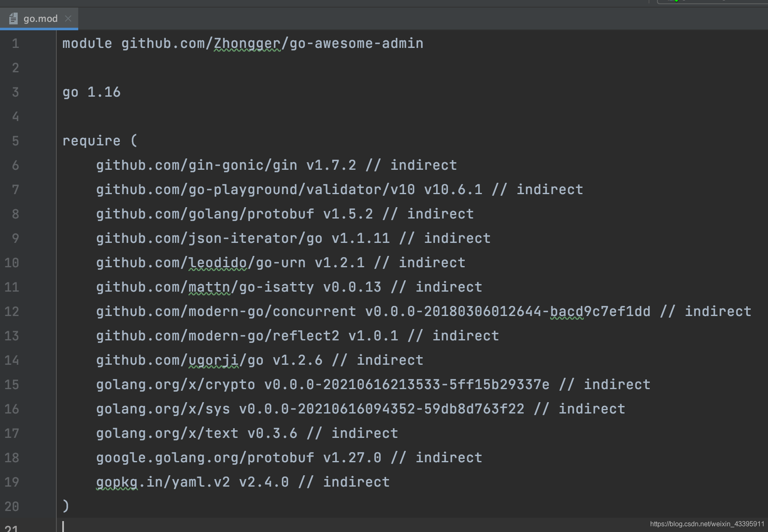The image size is (768, 532).
Task: Click the gopkg.in/yaml.v2 v2.4.0 line
Action: [243, 482]
